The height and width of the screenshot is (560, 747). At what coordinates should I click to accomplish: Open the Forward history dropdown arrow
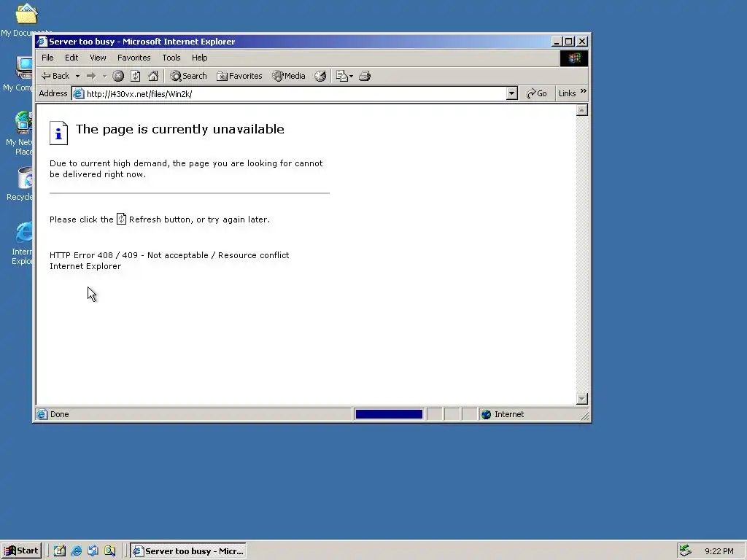[104, 76]
